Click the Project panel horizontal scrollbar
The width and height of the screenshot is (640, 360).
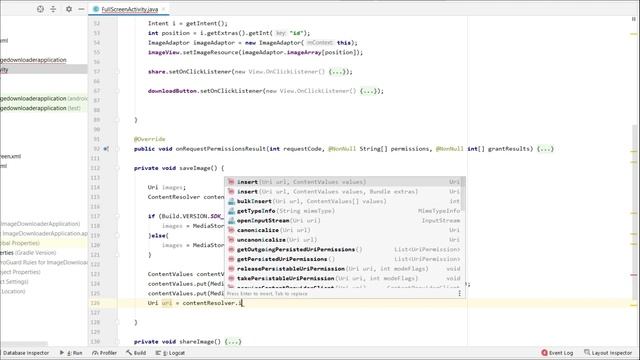pos(24,344)
